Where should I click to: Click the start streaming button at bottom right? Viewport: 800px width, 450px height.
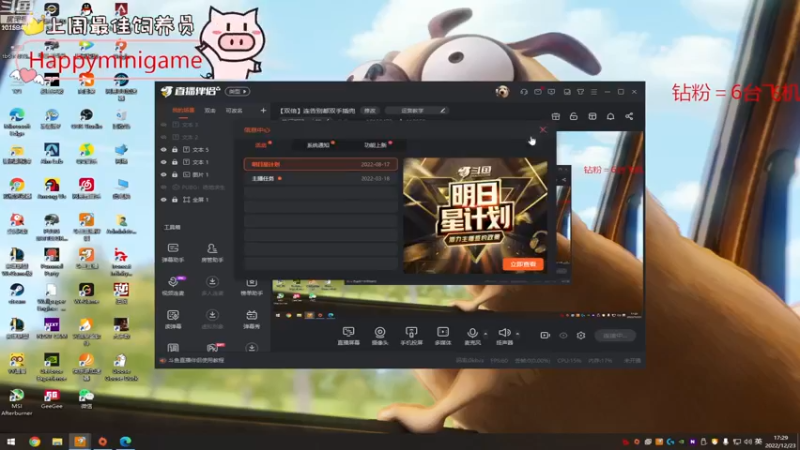(615, 335)
